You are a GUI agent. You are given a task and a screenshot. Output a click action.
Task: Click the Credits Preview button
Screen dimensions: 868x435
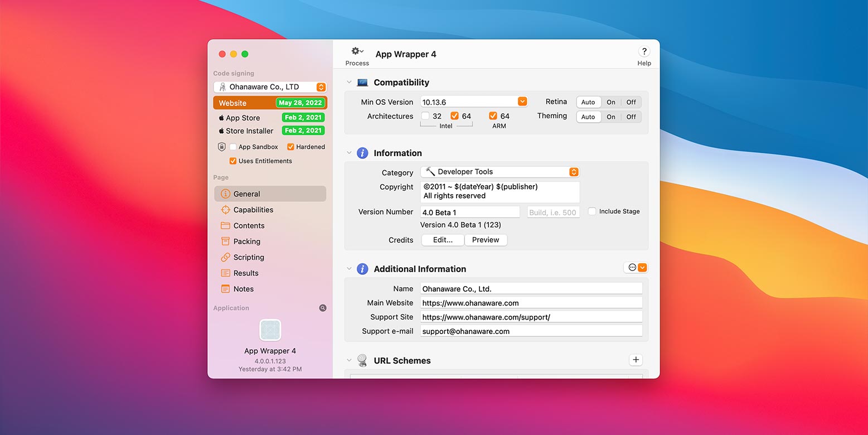[486, 240]
